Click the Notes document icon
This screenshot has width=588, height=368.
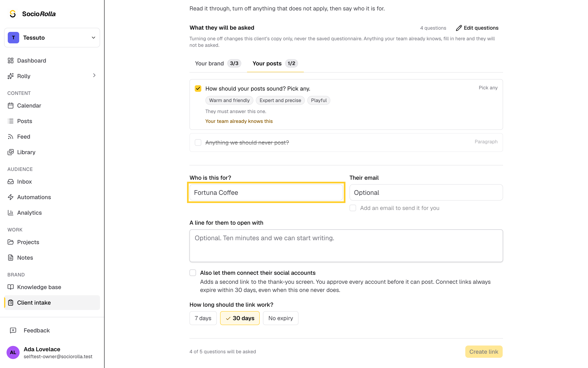10,258
